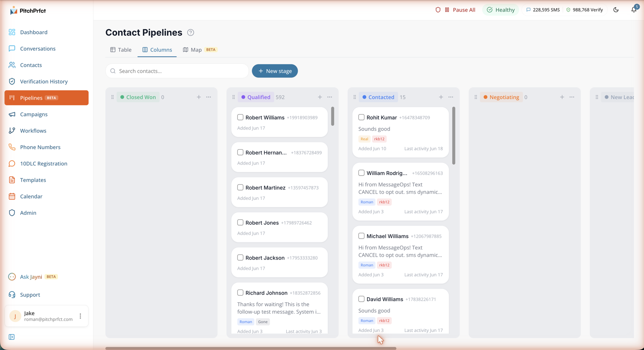Click the horizontal scrollbar below the pipelines
Viewport: 644px width, 350px height.
[x=251, y=348]
